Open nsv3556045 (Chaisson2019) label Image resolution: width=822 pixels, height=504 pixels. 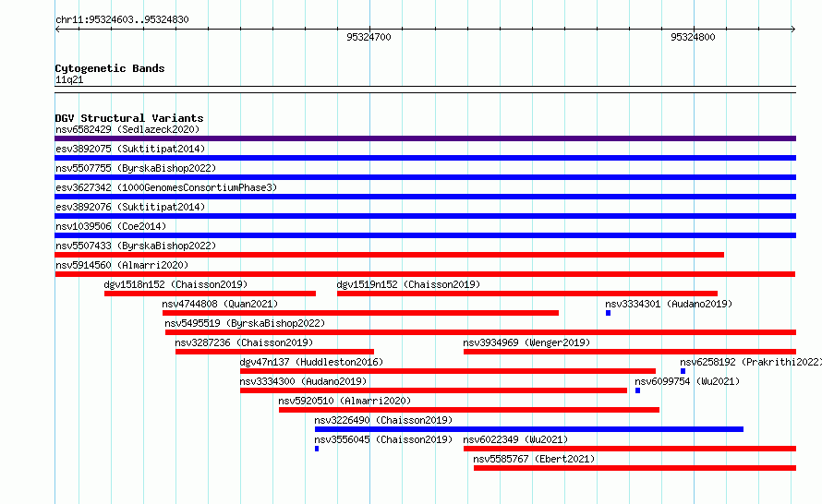tap(383, 439)
